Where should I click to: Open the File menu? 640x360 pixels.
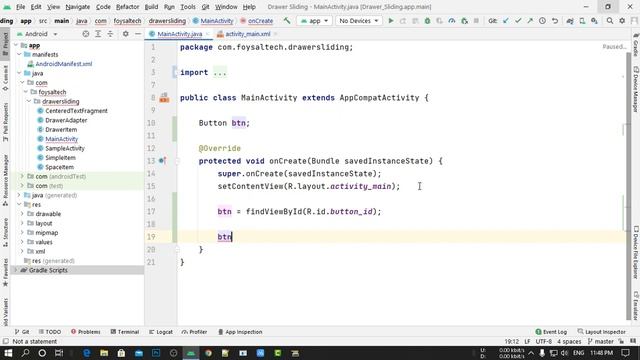point(20,7)
